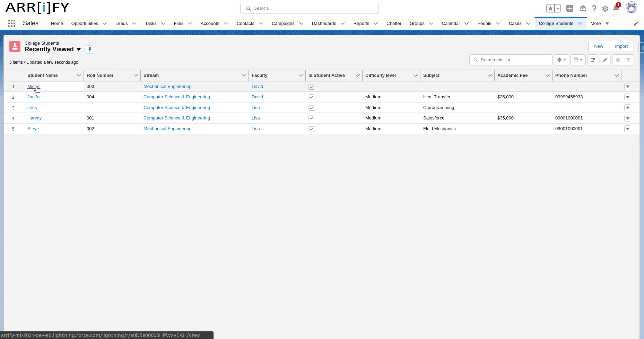Toggle the active checkbox on Steve's row

tap(311, 129)
